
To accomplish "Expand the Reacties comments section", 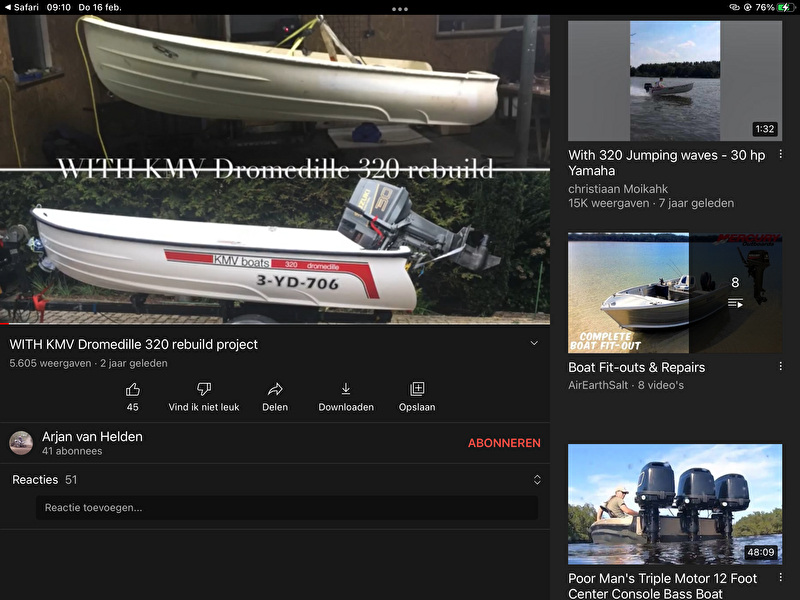I will point(537,480).
